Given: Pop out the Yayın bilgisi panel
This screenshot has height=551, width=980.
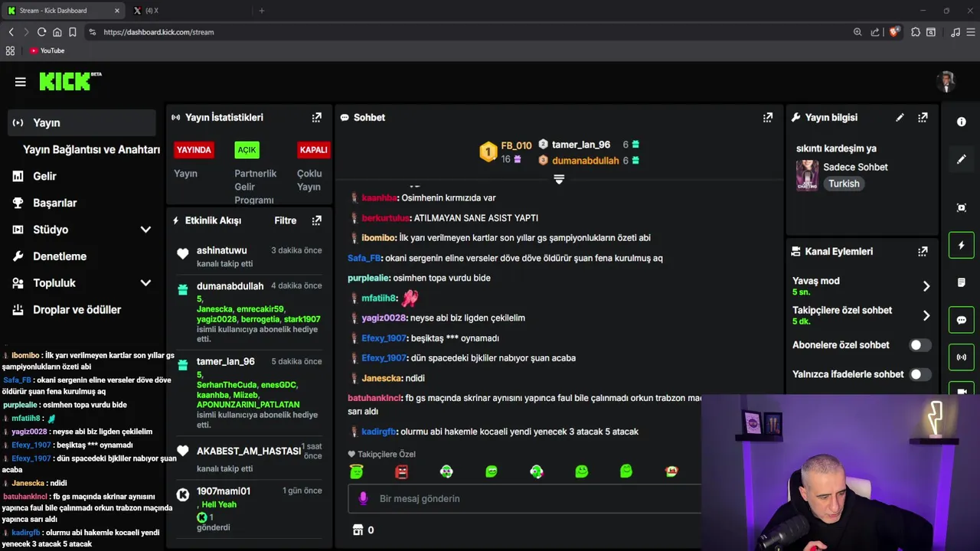Looking at the screenshot, I should 923,117.
